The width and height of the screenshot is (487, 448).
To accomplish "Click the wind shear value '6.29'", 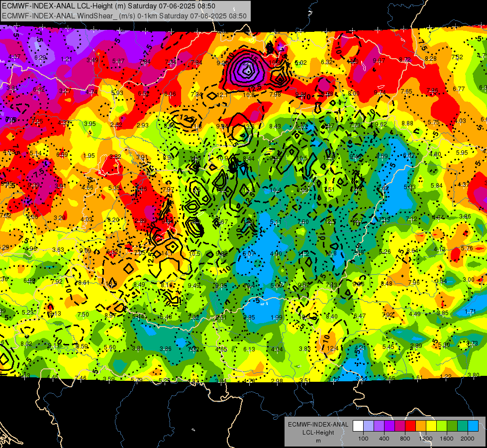I will point(40,58).
